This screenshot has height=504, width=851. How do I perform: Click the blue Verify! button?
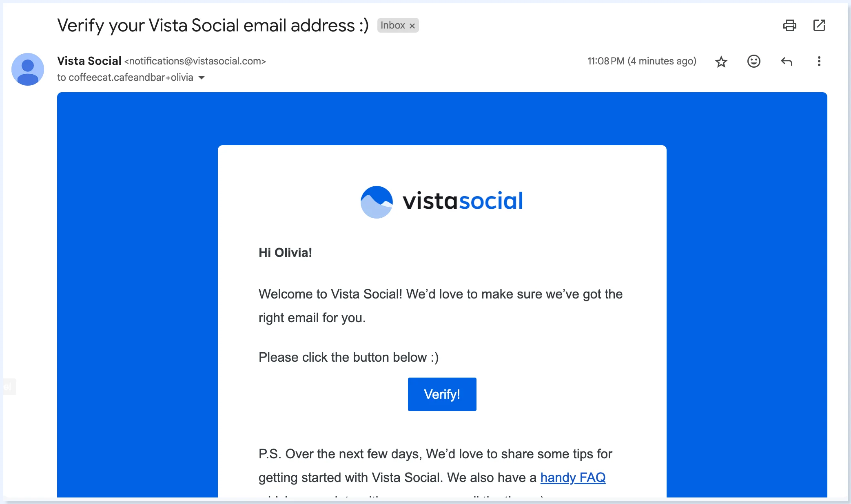442,394
